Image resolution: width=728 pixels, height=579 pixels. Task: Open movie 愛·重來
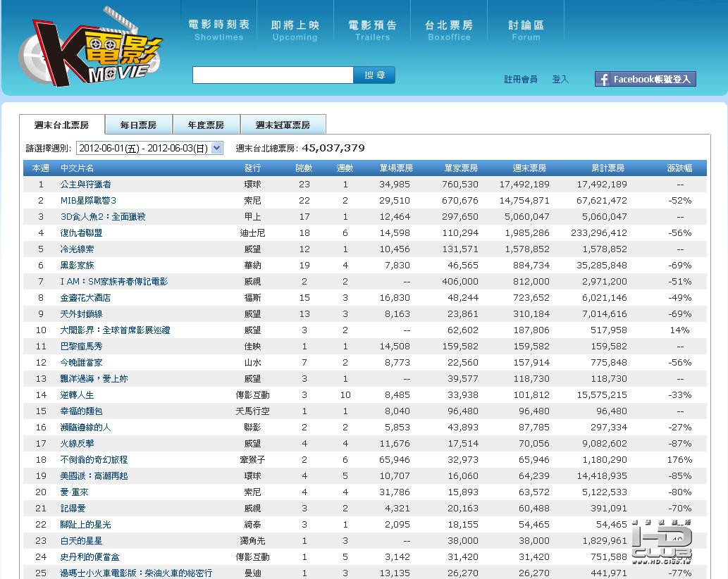tap(74, 492)
